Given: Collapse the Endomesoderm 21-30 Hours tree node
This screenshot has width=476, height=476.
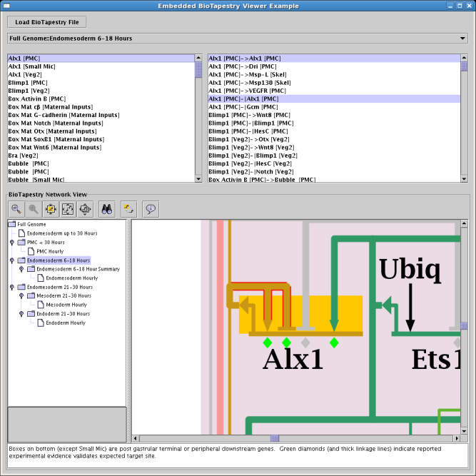Looking at the screenshot, I should point(11,287).
